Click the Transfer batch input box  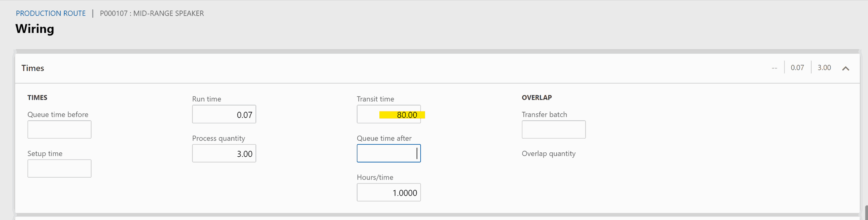click(554, 130)
